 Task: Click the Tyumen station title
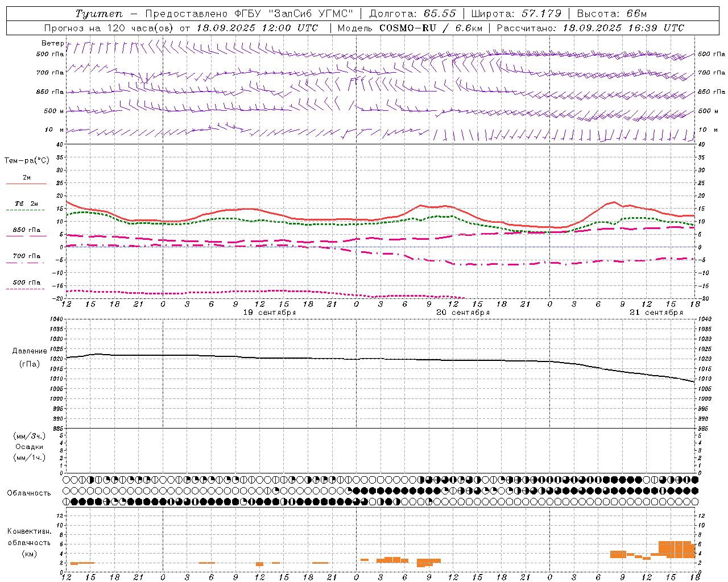98,14
